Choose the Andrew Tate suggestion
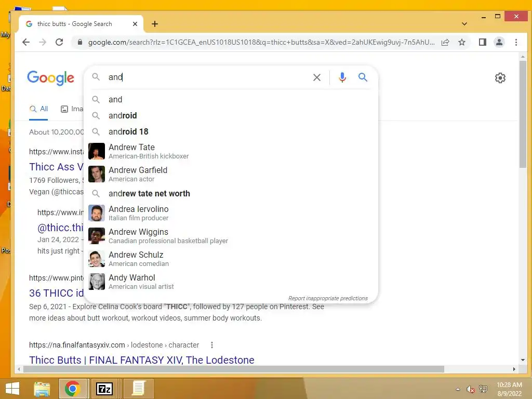This screenshot has height=399, width=532. point(231,151)
